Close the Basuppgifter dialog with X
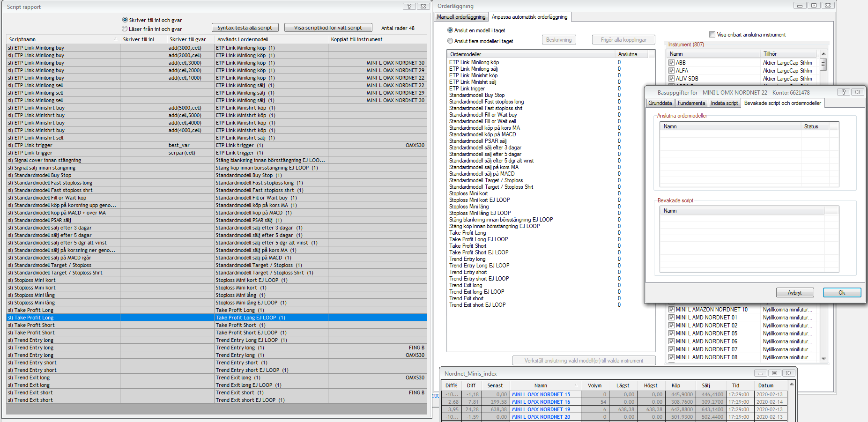The image size is (868, 422). (x=857, y=92)
